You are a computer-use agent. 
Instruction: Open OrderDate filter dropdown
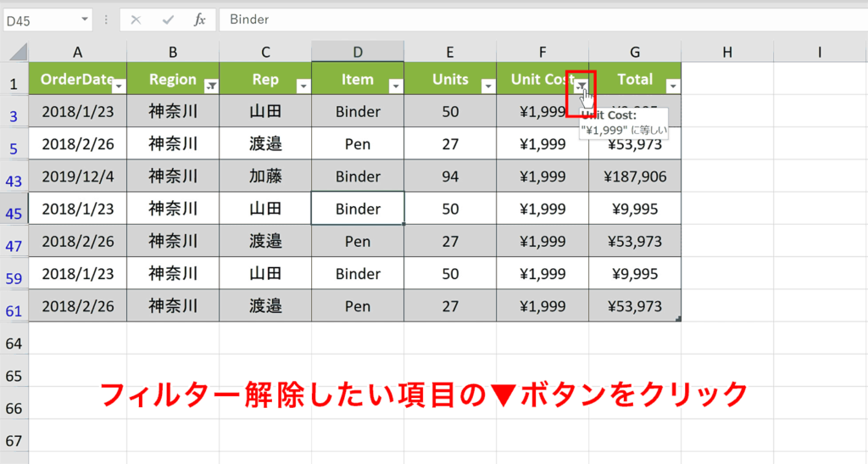click(119, 86)
